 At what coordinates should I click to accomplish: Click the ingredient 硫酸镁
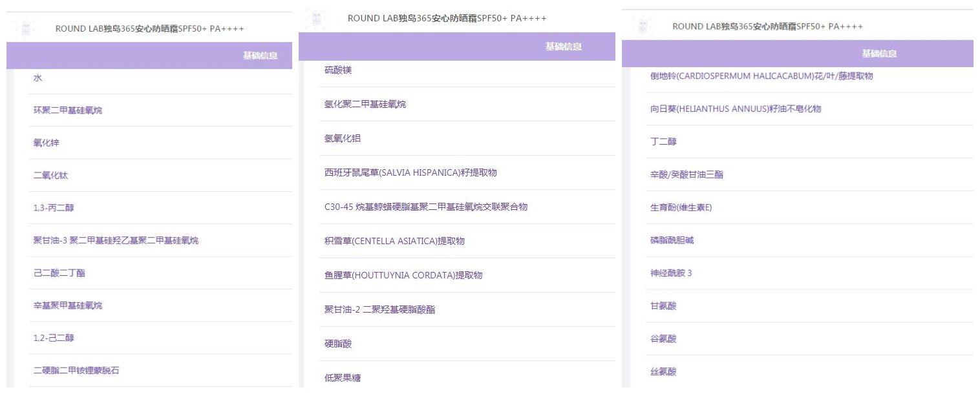[338, 70]
